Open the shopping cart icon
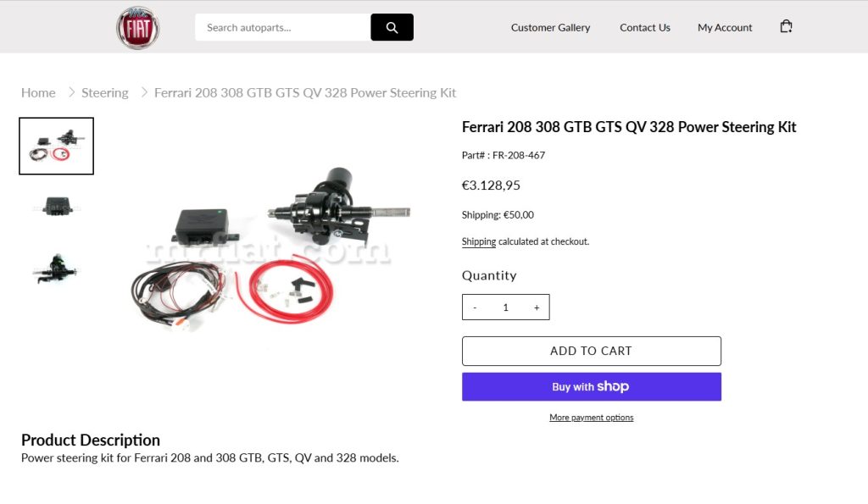 pos(786,27)
